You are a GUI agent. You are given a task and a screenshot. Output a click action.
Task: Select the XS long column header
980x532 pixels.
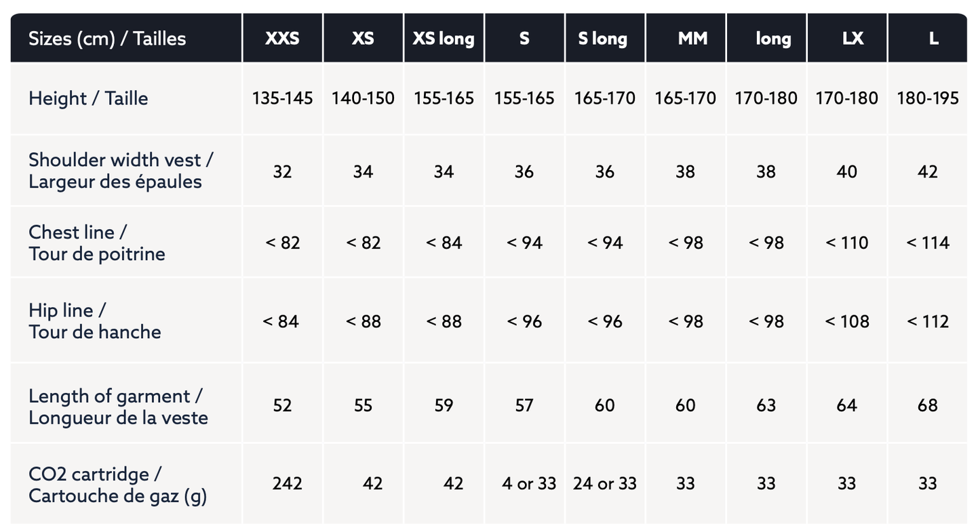click(444, 39)
